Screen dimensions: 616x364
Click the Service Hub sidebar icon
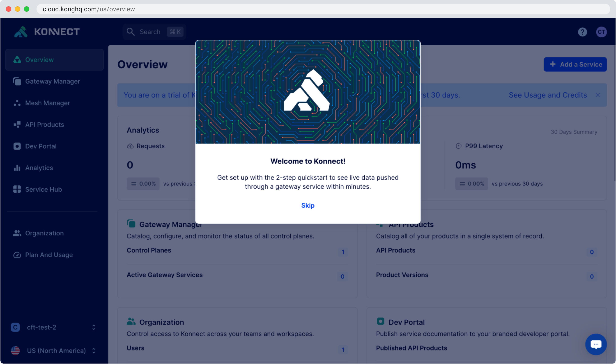point(17,189)
